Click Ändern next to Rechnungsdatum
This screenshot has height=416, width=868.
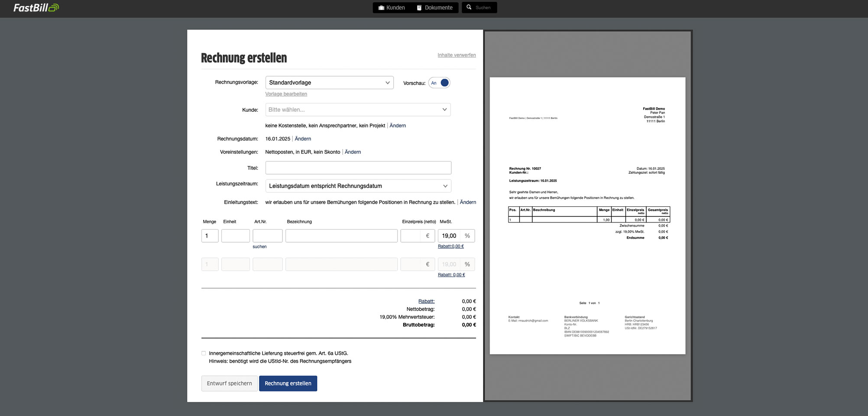coord(303,139)
